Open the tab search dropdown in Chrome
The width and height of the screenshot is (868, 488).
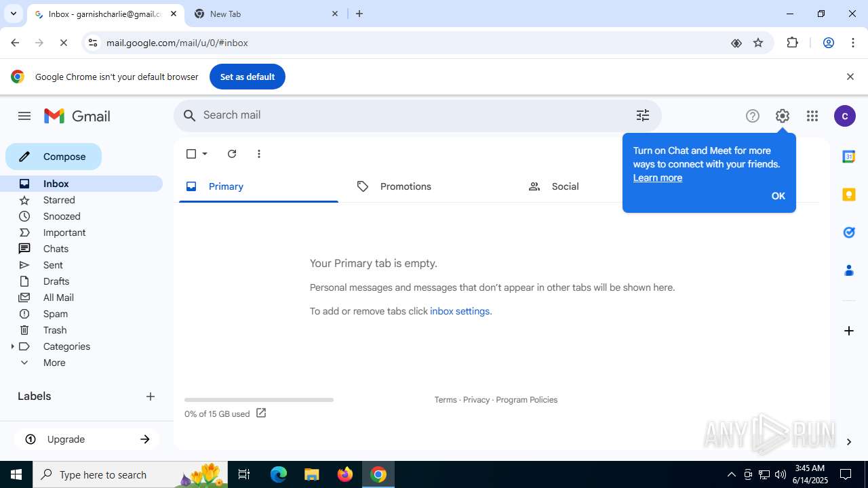click(13, 14)
